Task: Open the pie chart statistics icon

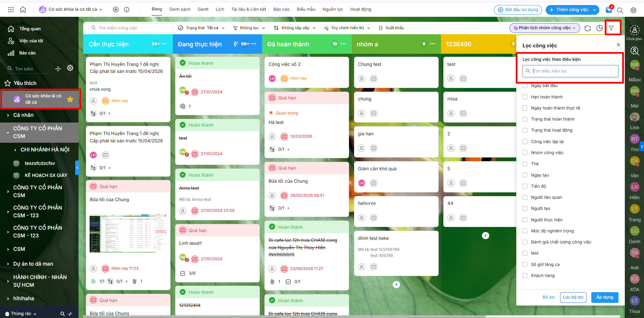Action: [x=600, y=28]
